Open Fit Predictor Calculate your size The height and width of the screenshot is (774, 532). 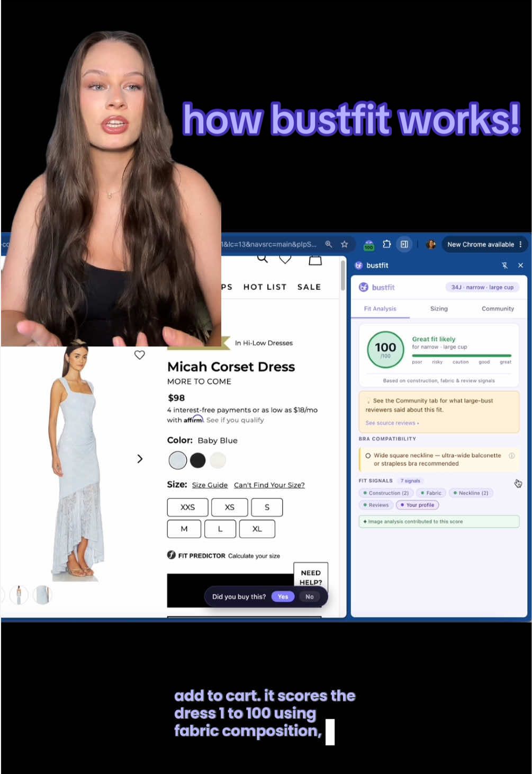click(x=224, y=555)
